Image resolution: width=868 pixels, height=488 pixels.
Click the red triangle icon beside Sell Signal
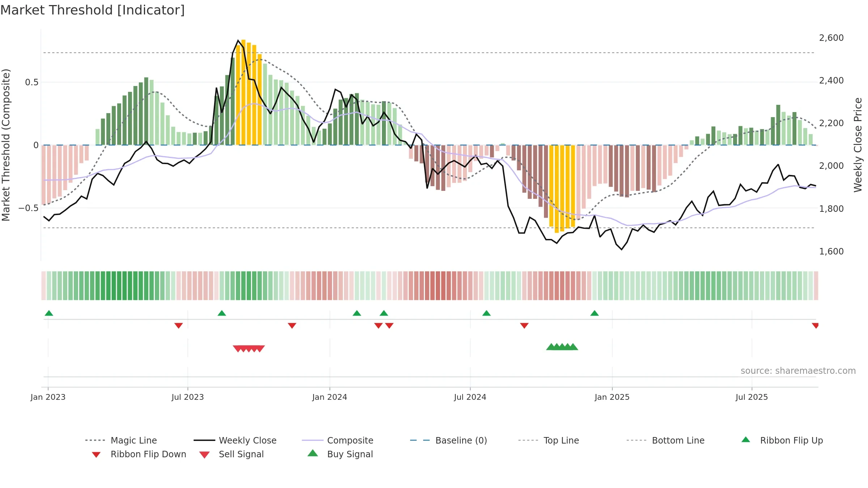[x=204, y=455]
